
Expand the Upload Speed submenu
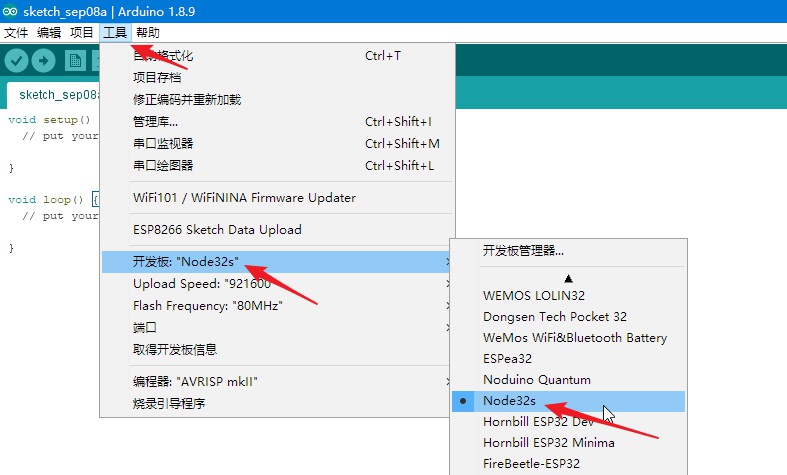pos(277,284)
